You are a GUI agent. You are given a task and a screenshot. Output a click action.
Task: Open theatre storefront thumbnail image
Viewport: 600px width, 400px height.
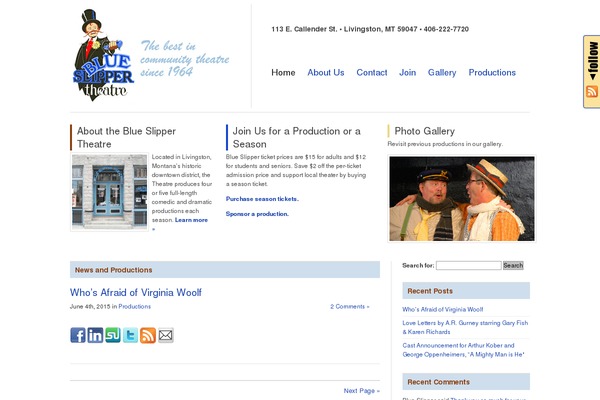tap(109, 192)
